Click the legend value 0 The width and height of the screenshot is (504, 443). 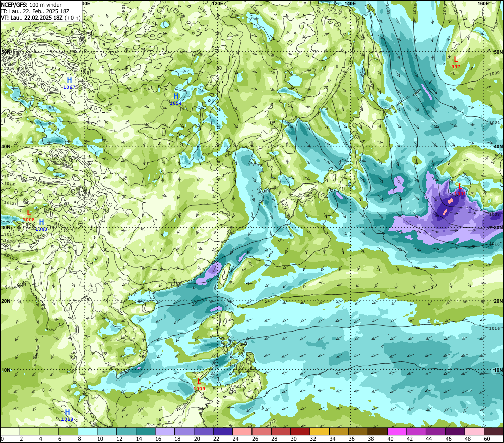tap(2, 439)
